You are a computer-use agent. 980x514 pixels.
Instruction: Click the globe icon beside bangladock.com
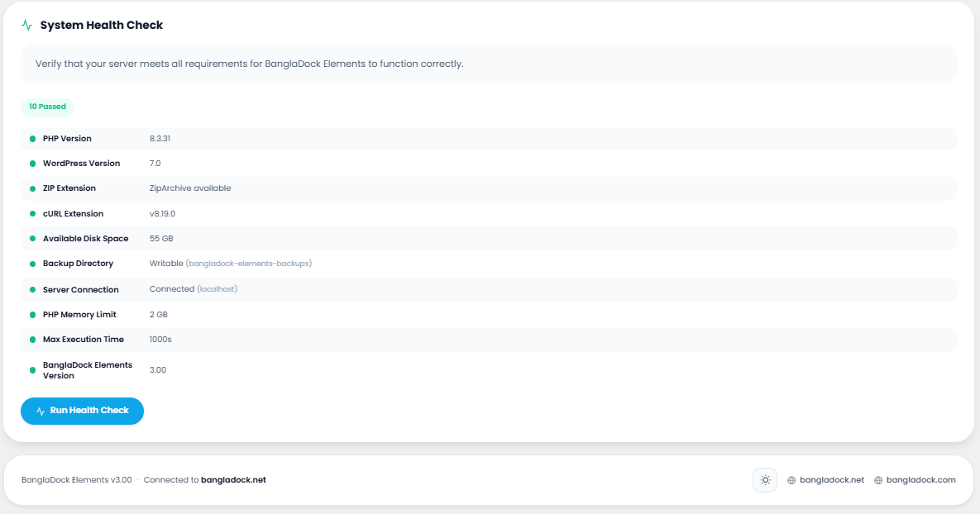click(878, 480)
